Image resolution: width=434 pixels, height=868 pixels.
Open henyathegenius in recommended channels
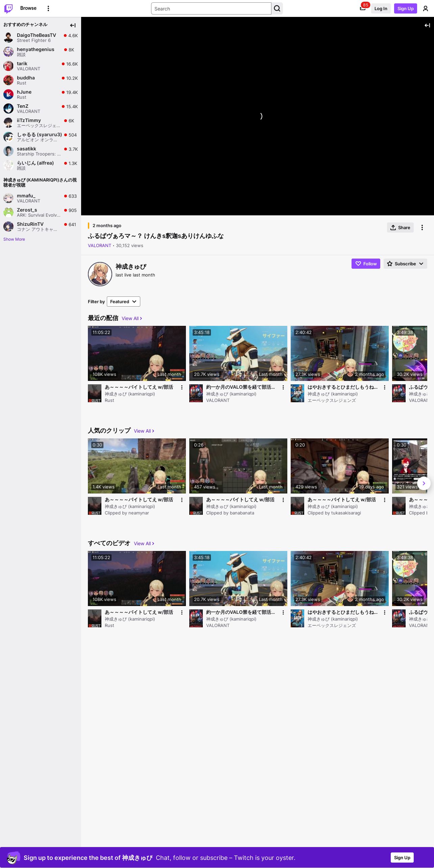click(x=41, y=52)
